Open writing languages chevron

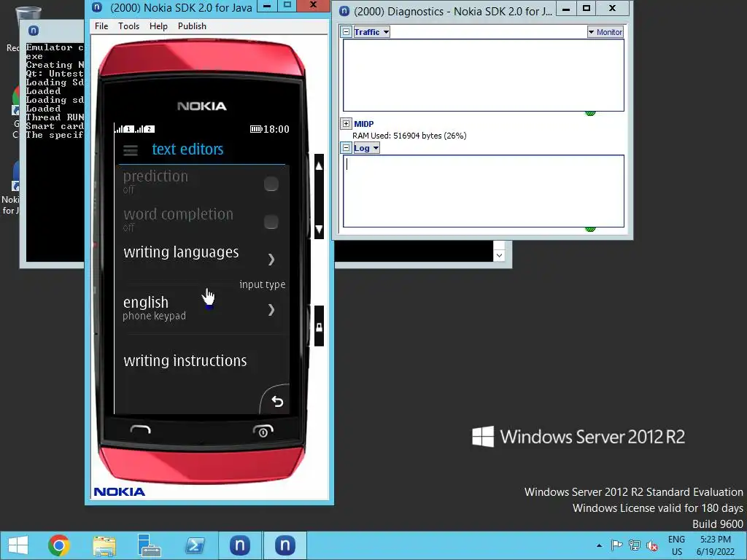click(x=271, y=259)
